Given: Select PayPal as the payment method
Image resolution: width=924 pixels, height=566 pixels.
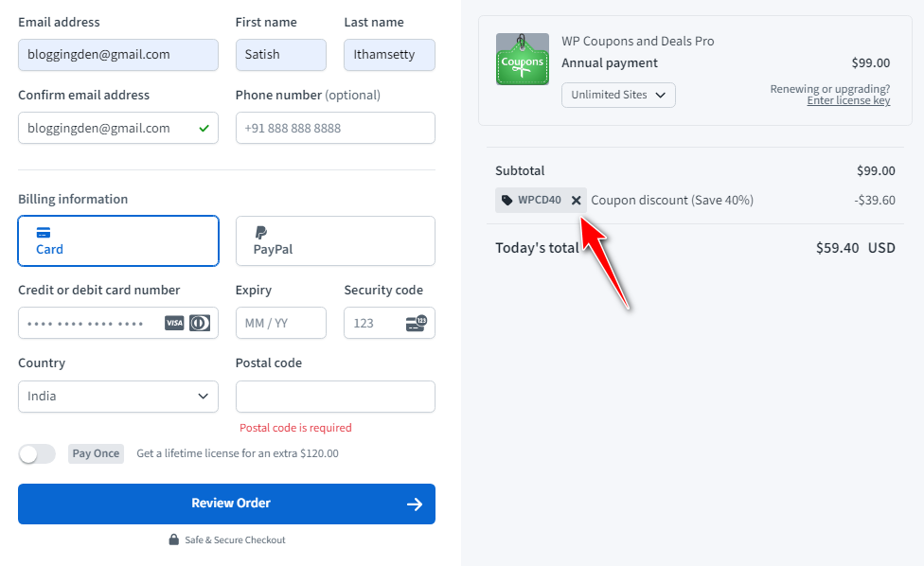Looking at the screenshot, I should [334, 240].
